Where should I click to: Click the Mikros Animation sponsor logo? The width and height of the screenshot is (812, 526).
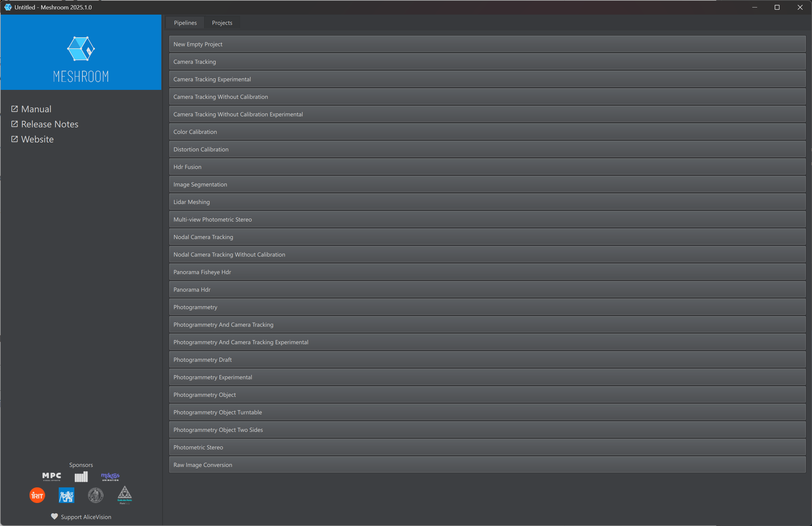coord(110,476)
